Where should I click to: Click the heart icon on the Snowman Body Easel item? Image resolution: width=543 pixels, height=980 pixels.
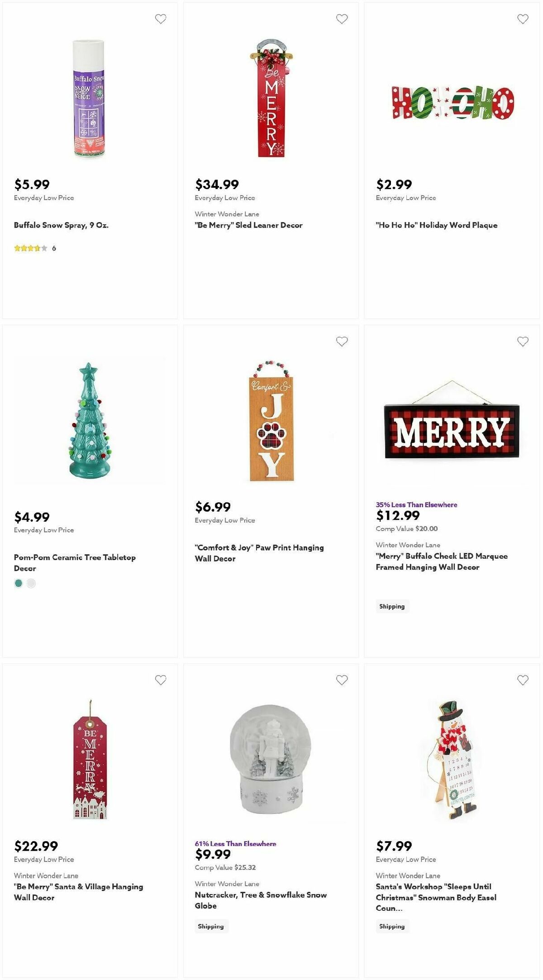point(523,680)
